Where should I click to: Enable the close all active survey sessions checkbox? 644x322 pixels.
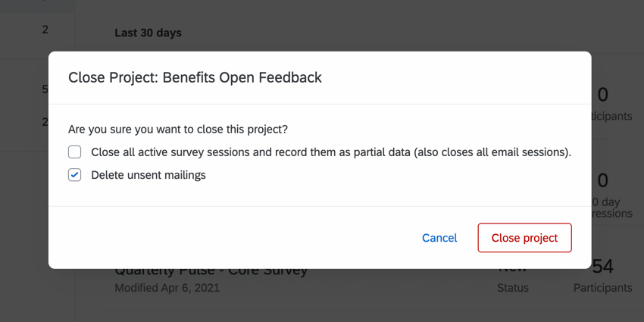tap(74, 152)
